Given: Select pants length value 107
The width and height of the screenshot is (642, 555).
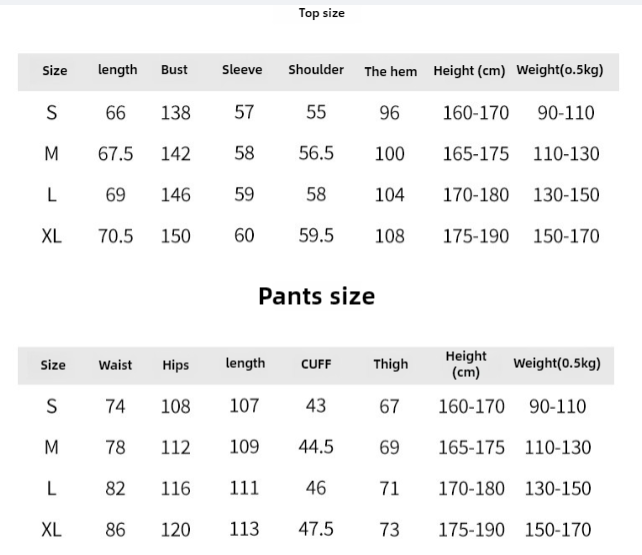Looking at the screenshot, I should [244, 406].
